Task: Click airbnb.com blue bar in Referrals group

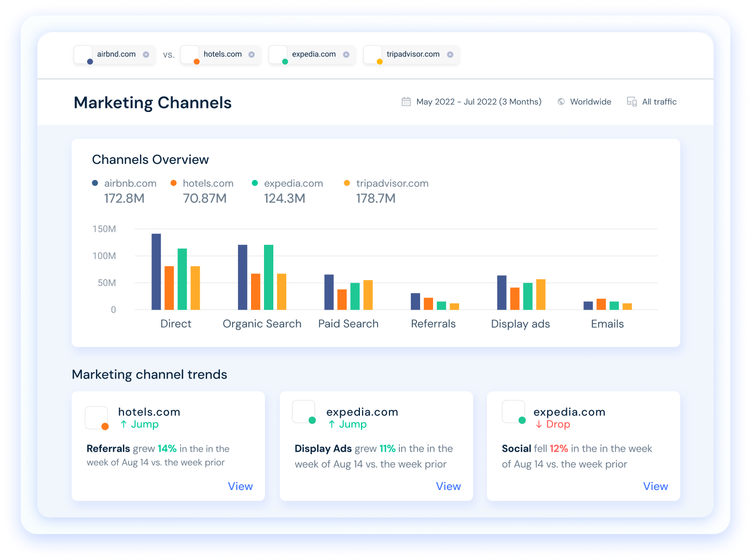Action: (x=415, y=301)
